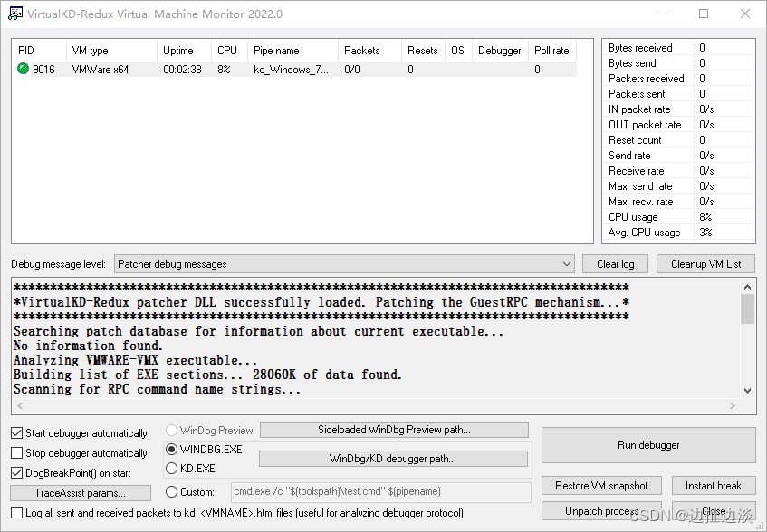
Task: Click the Unpatch process button
Action: pos(601,511)
